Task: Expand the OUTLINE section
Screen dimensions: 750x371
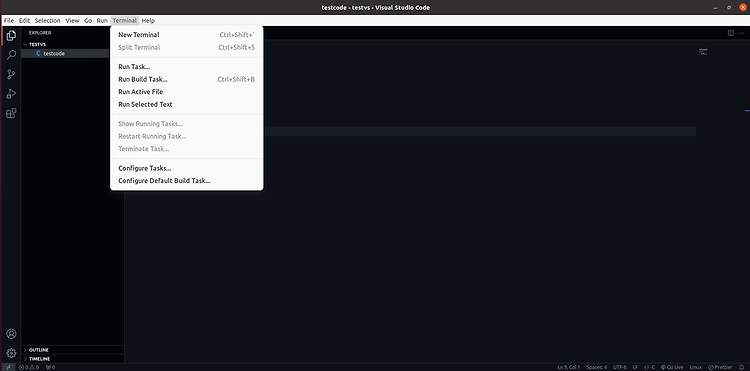Action: (73, 350)
